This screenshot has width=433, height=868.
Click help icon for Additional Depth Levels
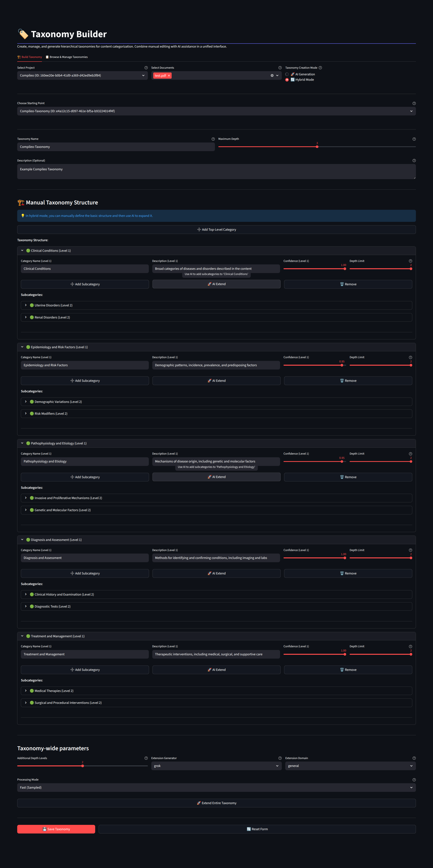tap(146, 758)
